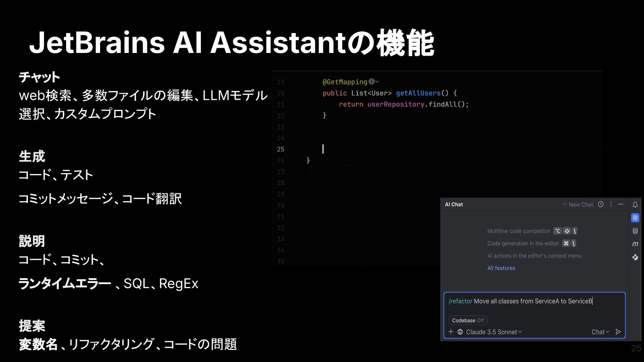This screenshot has width=644, height=362.
Task: Start a New Chat in AI Chat
Action: pos(578,204)
